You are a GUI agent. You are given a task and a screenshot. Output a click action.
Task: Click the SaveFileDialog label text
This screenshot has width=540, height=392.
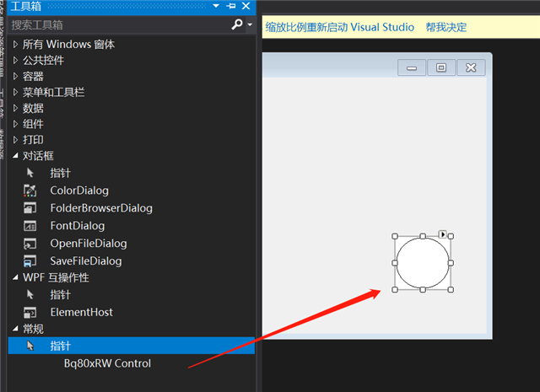tap(86, 260)
